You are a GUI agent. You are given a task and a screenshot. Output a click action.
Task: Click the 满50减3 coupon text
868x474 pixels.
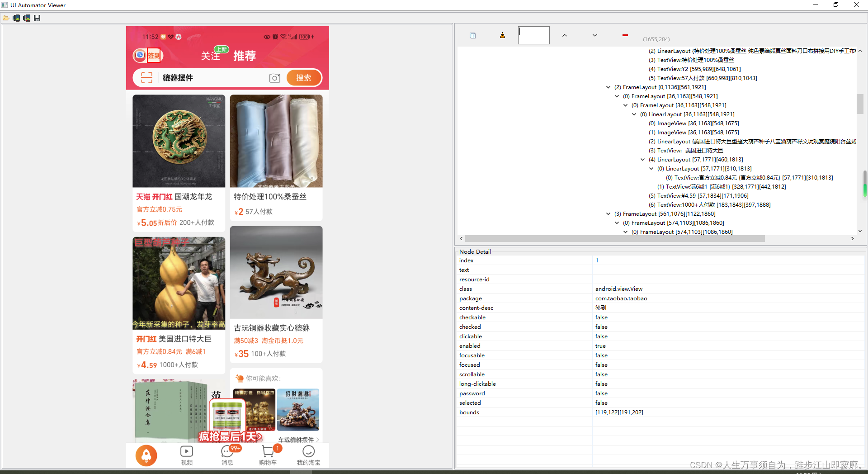pos(246,341)
